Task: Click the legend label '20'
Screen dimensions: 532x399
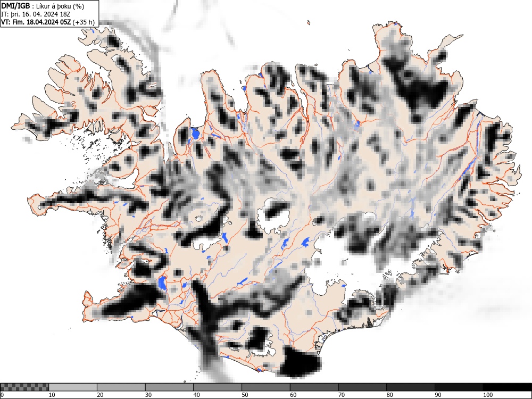Action: [x=100, y=395]
